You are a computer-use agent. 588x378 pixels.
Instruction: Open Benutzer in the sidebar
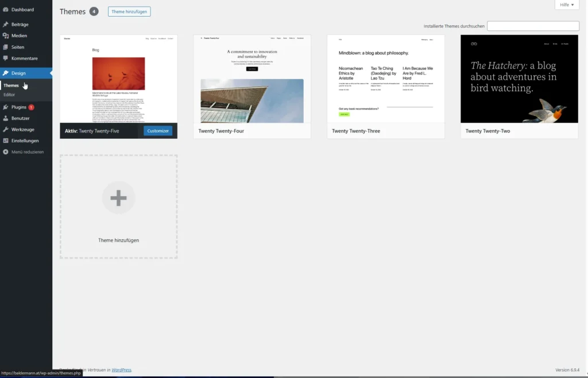(20, 118)
